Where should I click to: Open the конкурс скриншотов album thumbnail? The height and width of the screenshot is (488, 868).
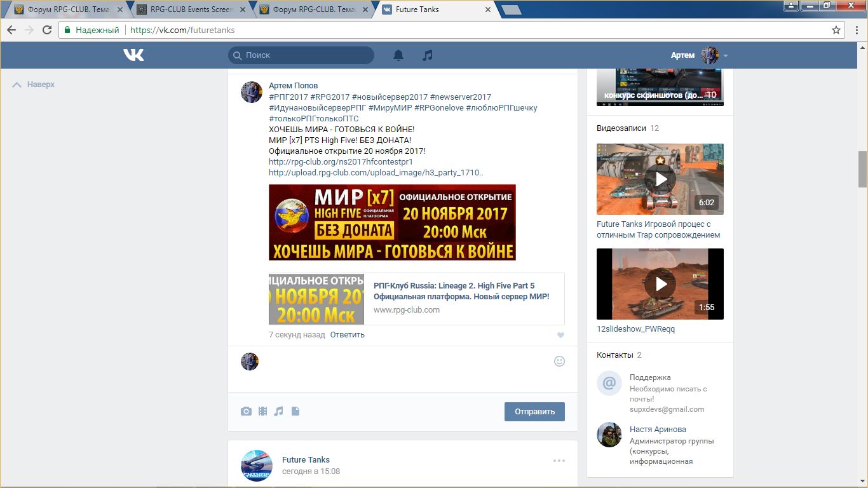pos(660,86)
